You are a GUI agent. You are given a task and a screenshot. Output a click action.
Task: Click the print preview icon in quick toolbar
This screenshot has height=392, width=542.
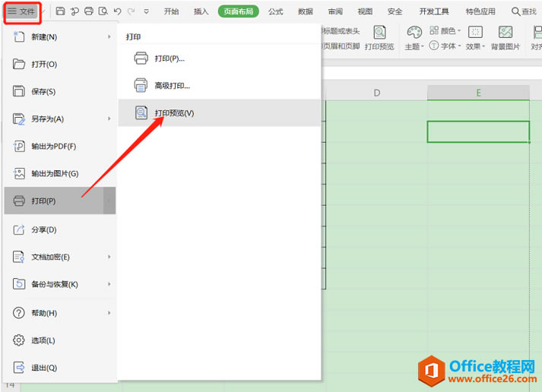[103, 11]
